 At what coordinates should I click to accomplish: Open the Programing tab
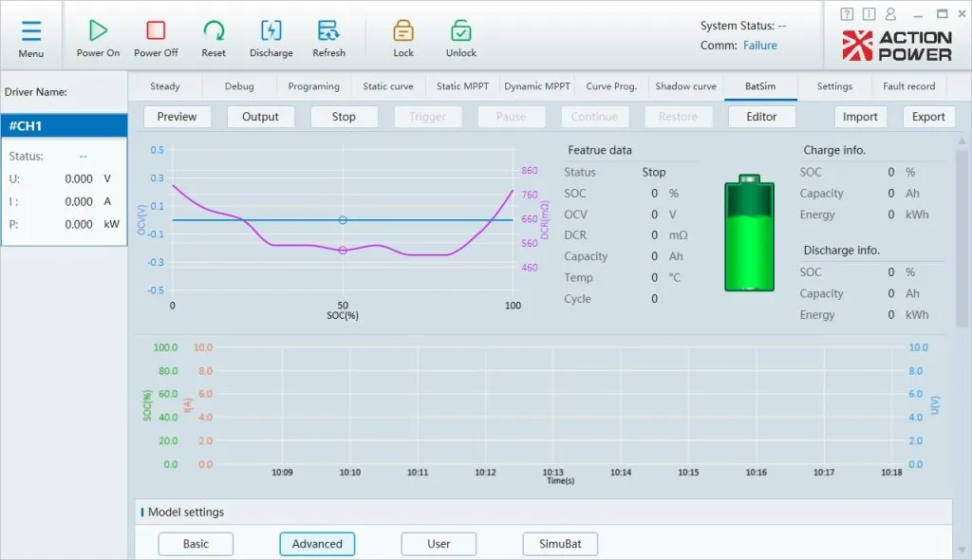tap(313, 86)
